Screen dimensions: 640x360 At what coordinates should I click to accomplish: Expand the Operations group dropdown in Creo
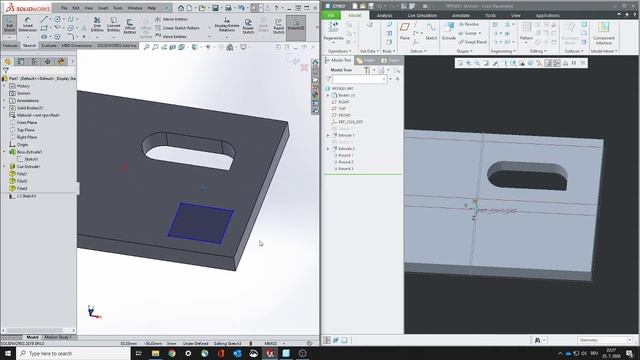(339, 51)
